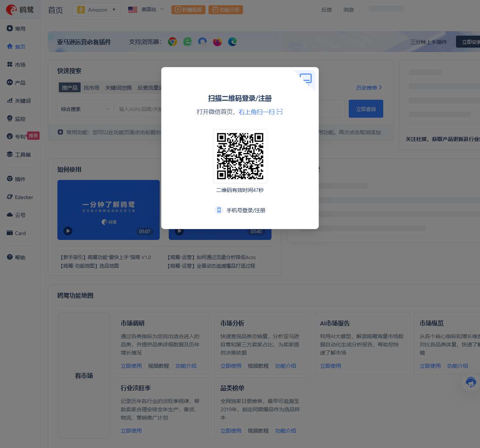Open the 综合搜索 dropdown
480x448 pixels.
click(x=85, y=109)
